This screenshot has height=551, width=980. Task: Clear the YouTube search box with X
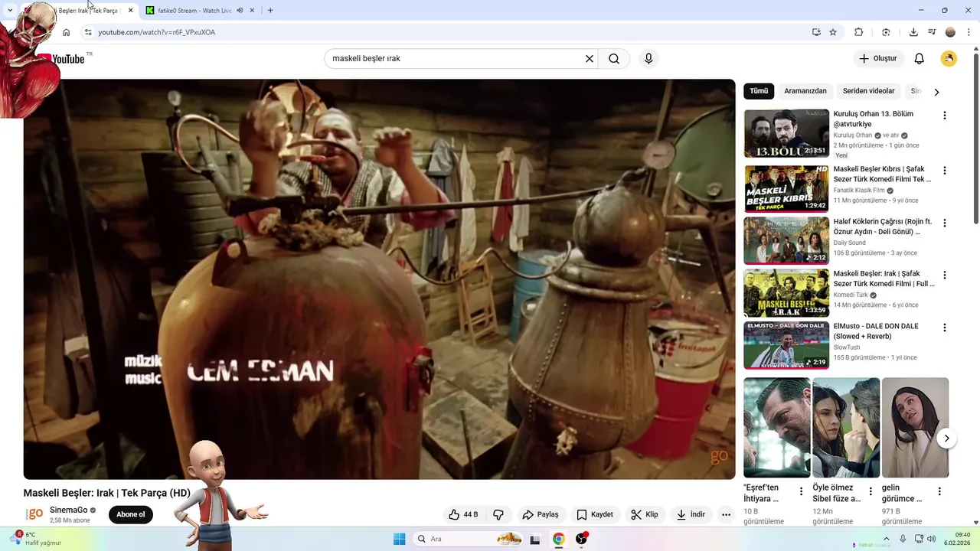[x=590, y=59]
